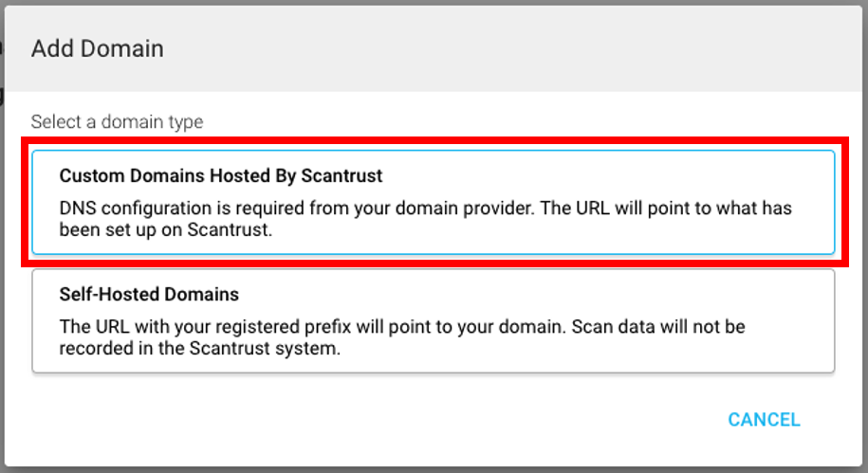Click the Add Domain dialog title
Viewport: 868px width, 473px height.
tap(98, 49)
